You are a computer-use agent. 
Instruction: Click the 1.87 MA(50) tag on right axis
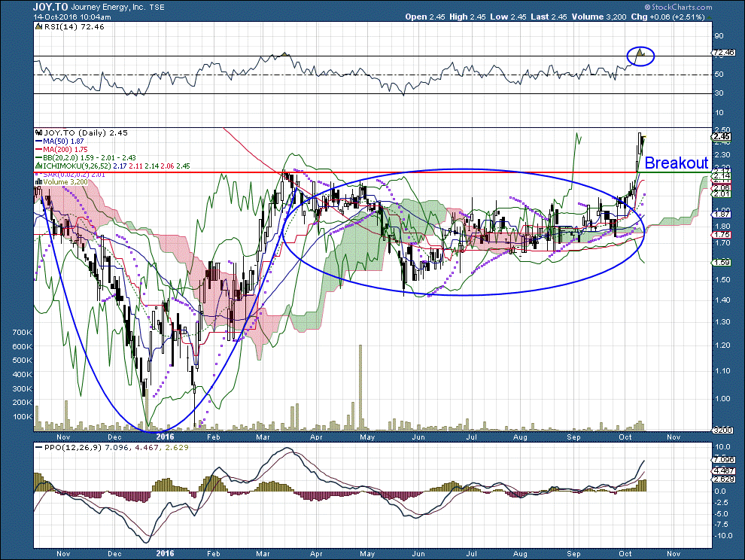coord(722,215)
